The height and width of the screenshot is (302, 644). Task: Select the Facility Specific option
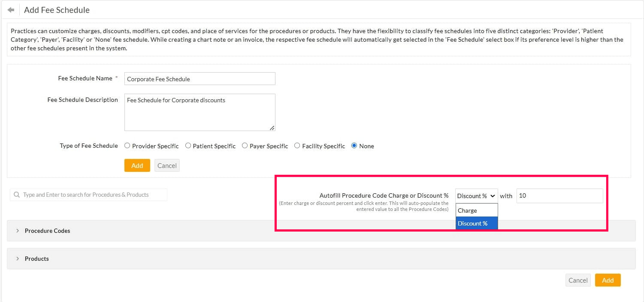tap(297, 145)
